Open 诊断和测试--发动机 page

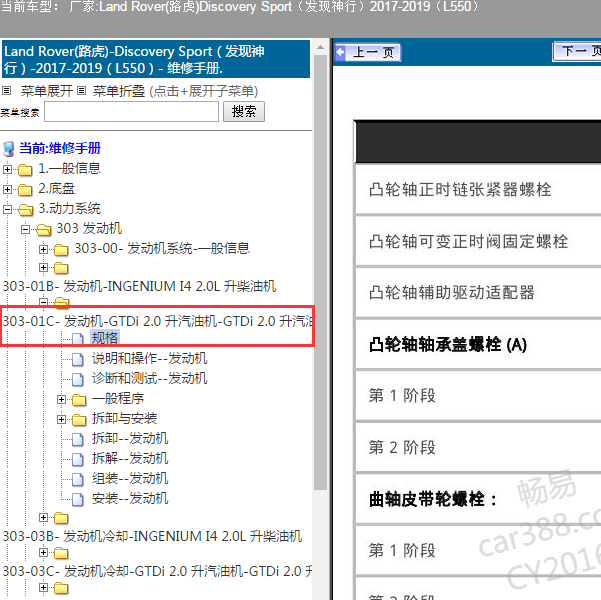click(x=149, y=378)
